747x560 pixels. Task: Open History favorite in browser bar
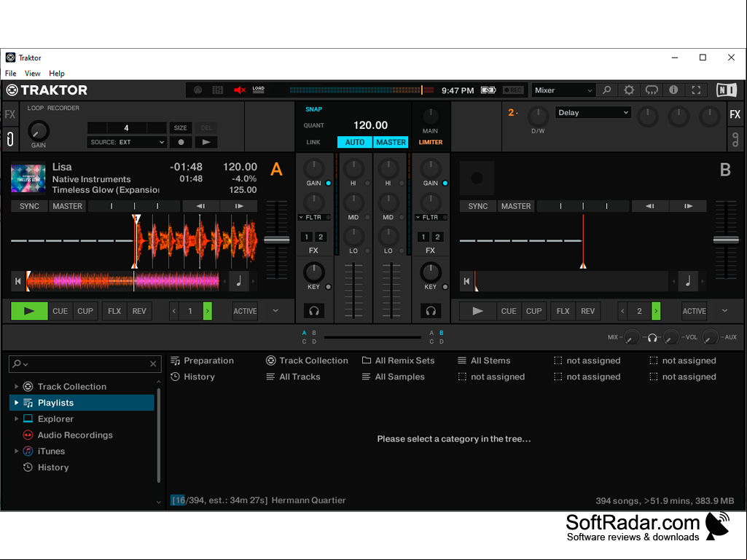(x=193, y=376)
